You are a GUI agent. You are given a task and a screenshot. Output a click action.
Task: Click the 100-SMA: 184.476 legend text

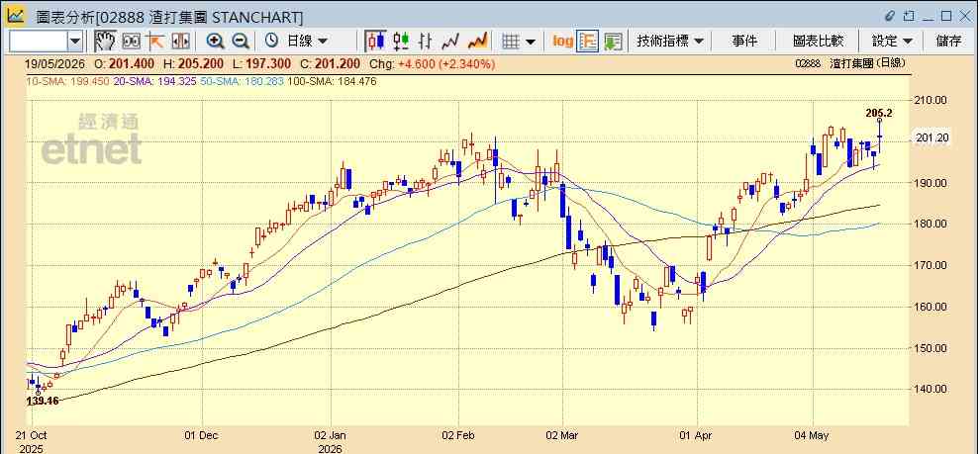332,81
